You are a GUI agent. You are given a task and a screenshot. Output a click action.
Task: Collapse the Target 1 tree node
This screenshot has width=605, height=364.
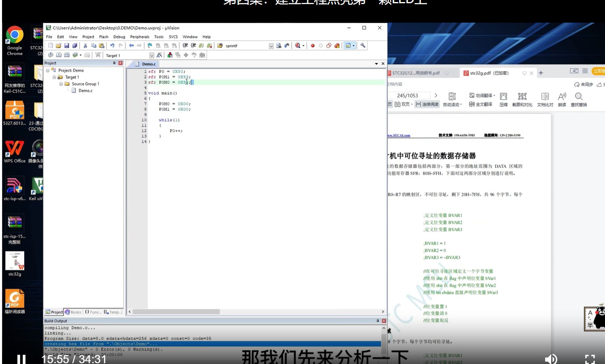[x=54, y=77]
